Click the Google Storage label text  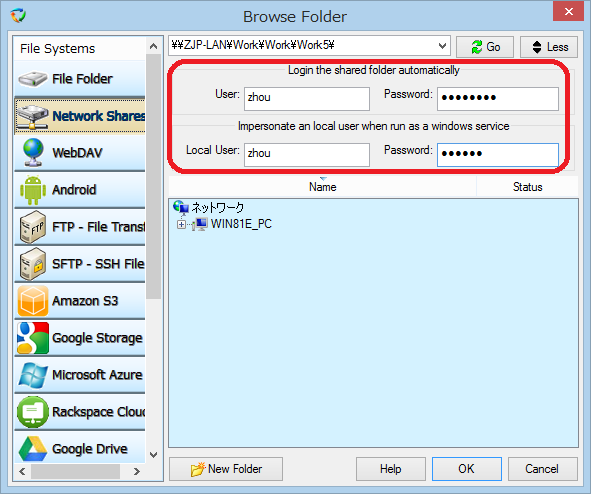coord(97,338)
